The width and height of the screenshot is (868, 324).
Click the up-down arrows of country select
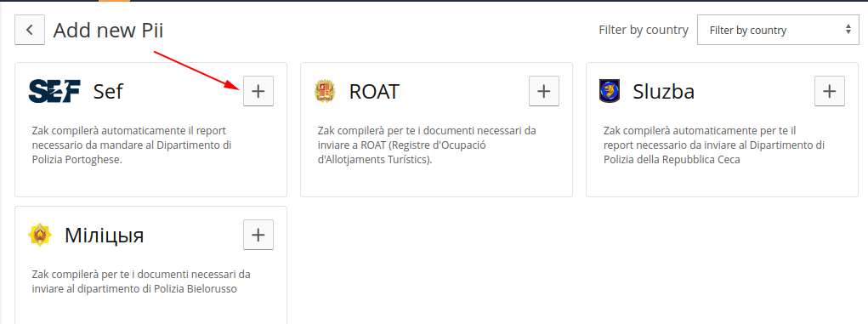pyautogui.click(x=848, y=30)
